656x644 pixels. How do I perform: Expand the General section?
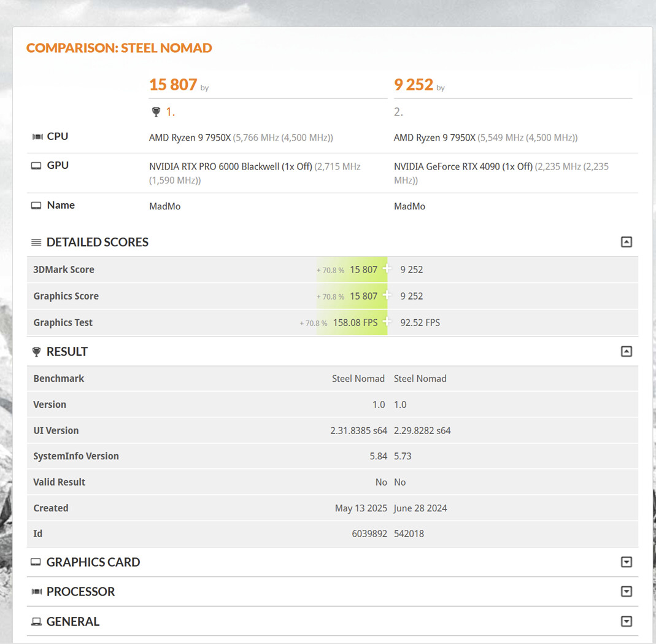pos(626,621)
